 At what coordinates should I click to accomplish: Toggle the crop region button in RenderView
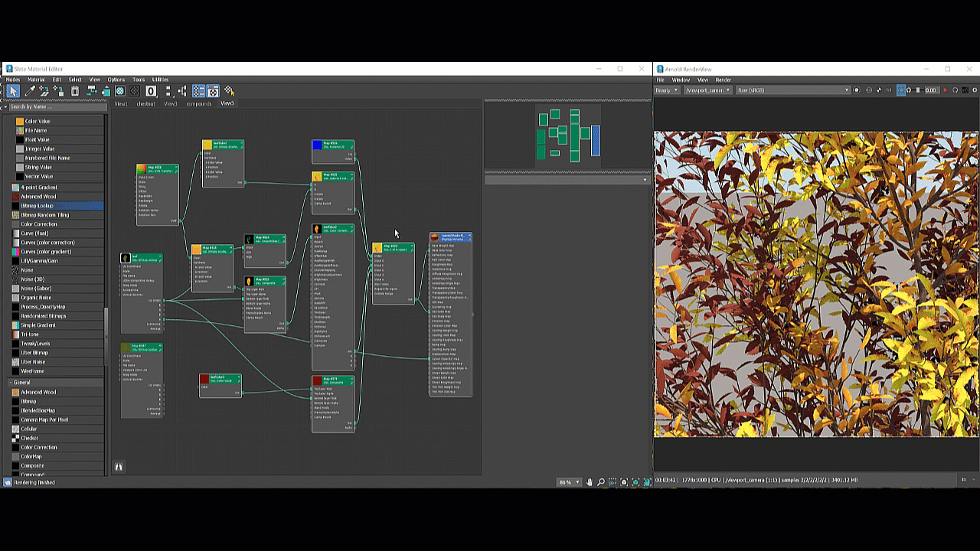pyautogui.click(x=900, y=90)
